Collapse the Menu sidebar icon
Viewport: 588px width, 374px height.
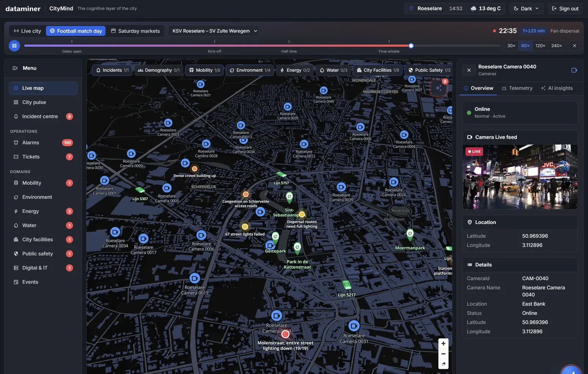point(15,68)
